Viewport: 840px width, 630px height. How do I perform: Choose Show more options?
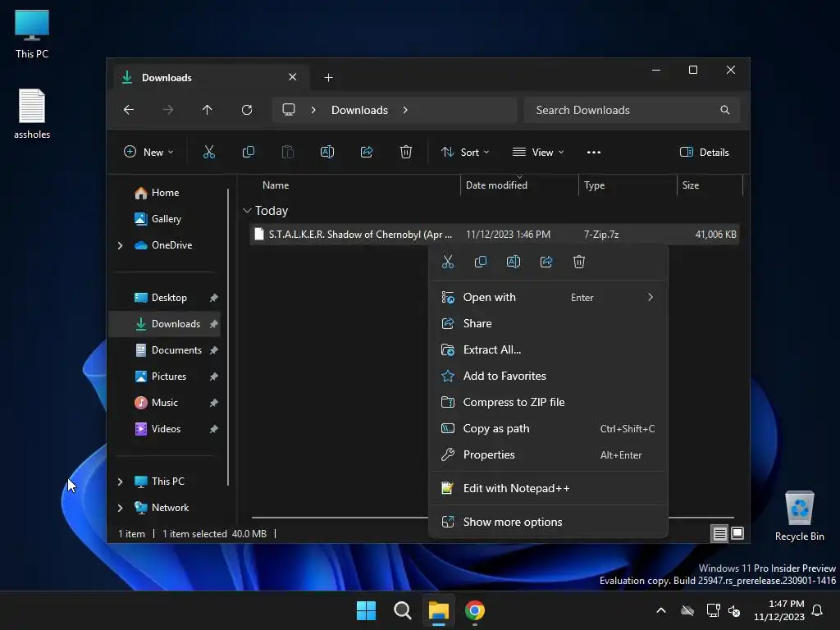(548, 523)
